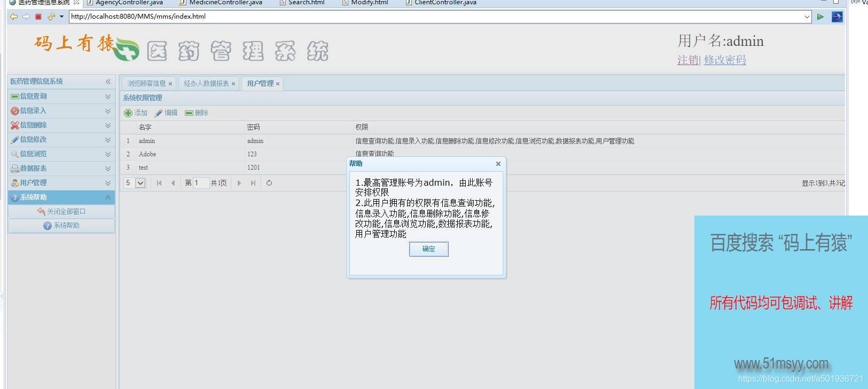Click the refresh page icon
This screenshot has height=389, width=868.
pos(51,17)
